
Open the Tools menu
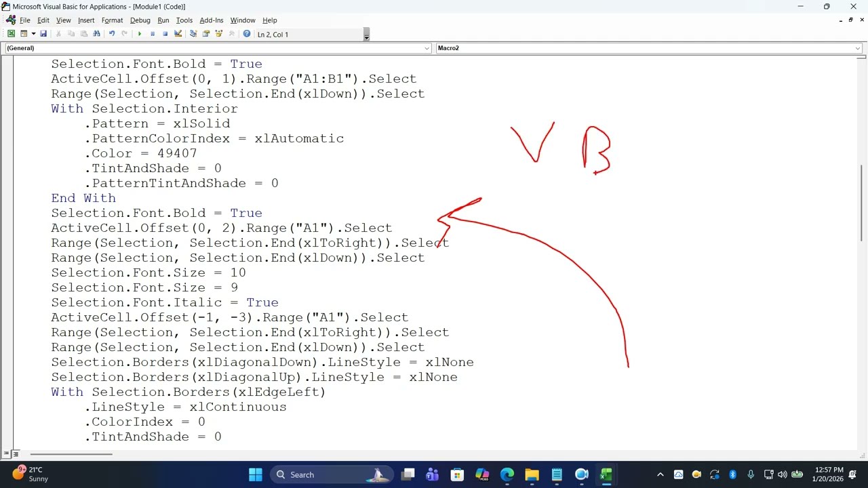[184, 20]
